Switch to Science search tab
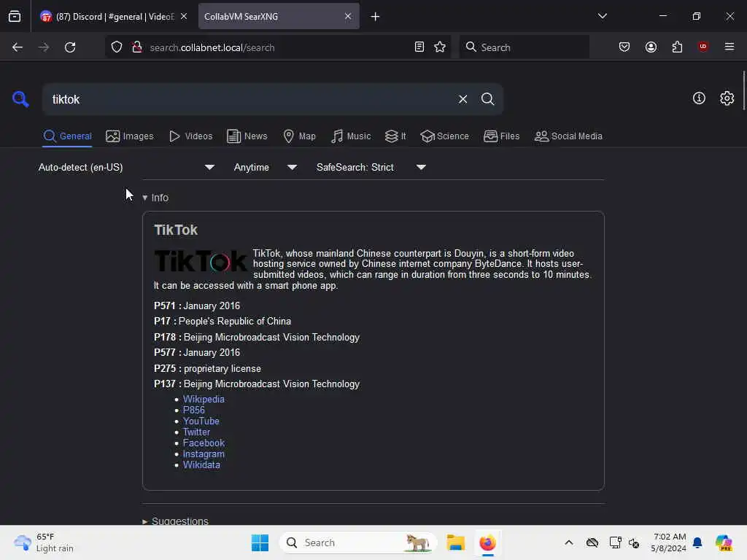 click(444, 136)
